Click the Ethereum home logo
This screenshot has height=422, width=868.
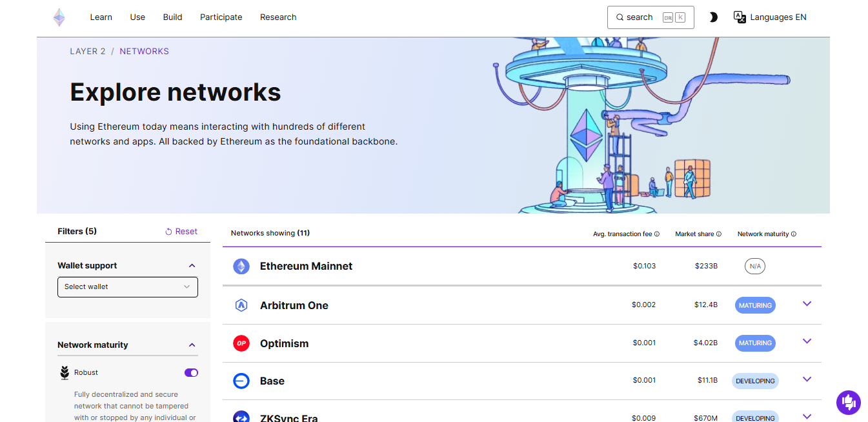59,17
